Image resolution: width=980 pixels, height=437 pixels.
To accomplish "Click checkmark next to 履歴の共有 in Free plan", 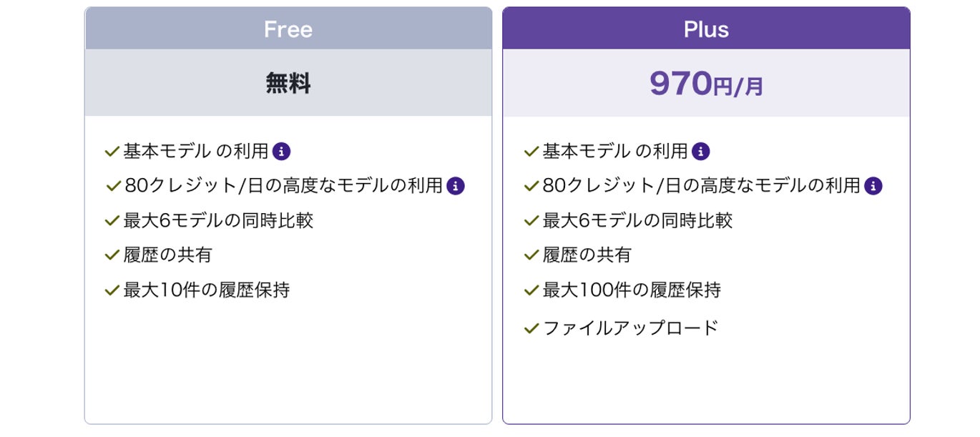I will [x=112, y=255].
